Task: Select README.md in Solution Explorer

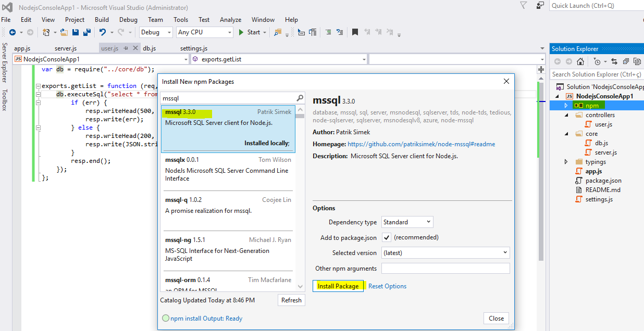Action: pos(603,190)
